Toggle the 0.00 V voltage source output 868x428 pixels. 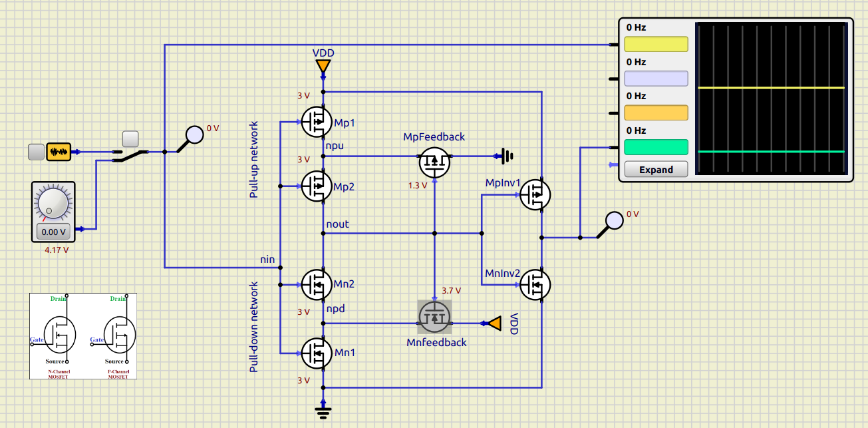coord(53,232)
